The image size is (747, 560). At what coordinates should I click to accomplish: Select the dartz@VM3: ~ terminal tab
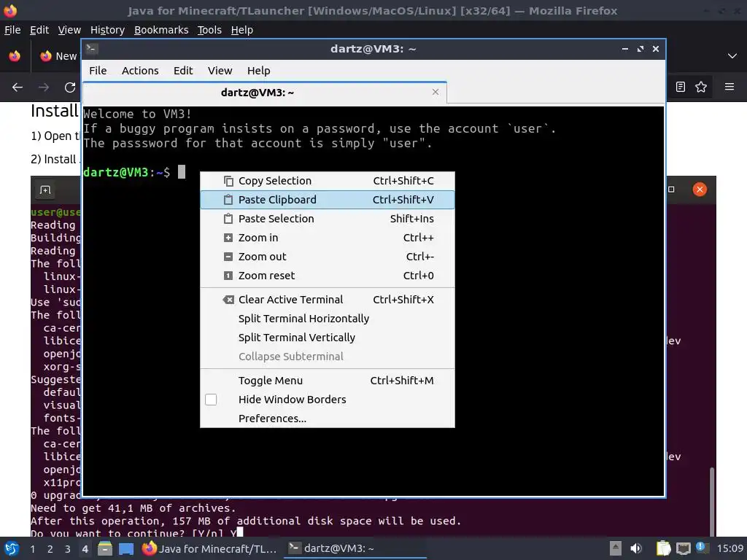264,93
